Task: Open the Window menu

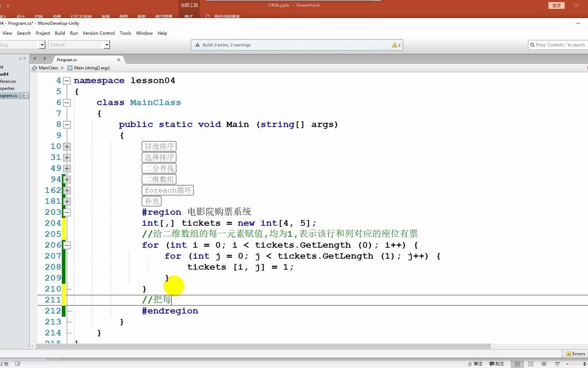Action: (144, 33)
